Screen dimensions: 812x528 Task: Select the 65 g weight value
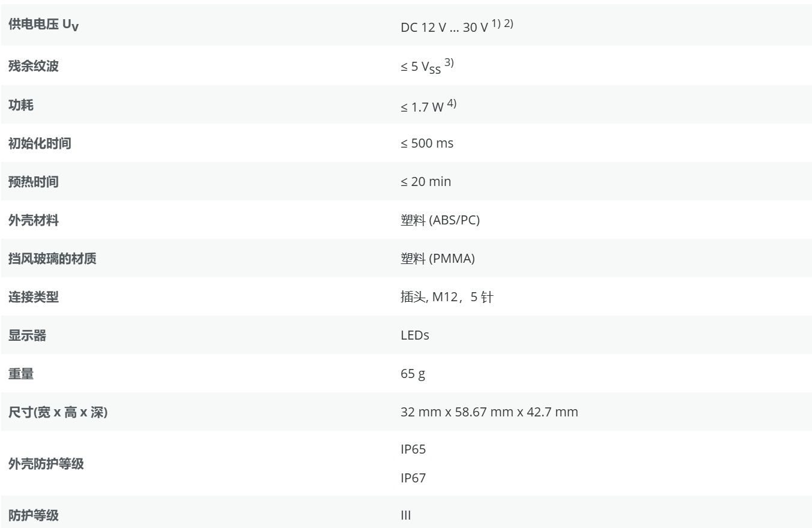413,374
